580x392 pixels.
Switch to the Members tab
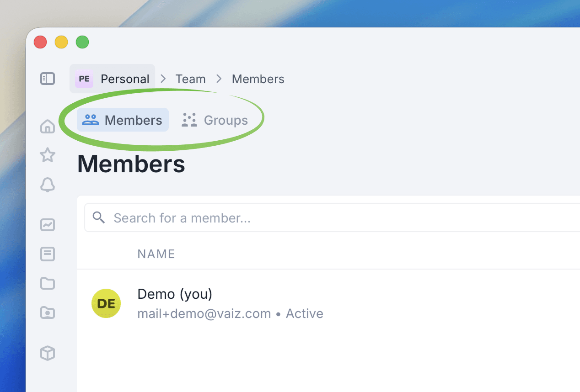pos(123,120)
